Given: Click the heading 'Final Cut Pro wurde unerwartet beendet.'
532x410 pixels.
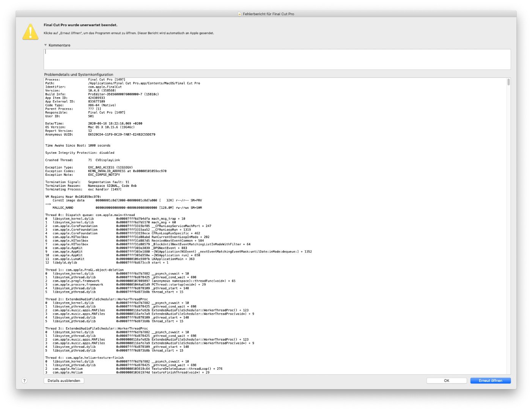Looking at the screenshot, I should point(80,25).
